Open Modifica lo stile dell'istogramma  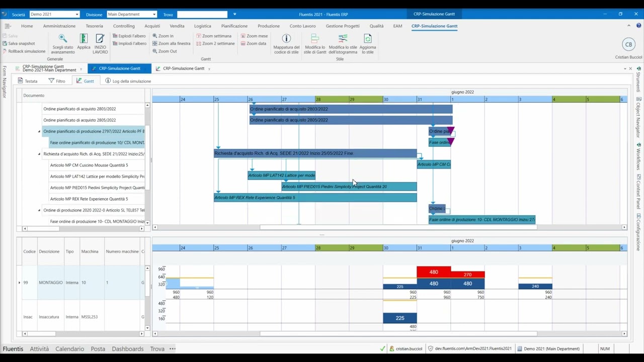point(343,44)
